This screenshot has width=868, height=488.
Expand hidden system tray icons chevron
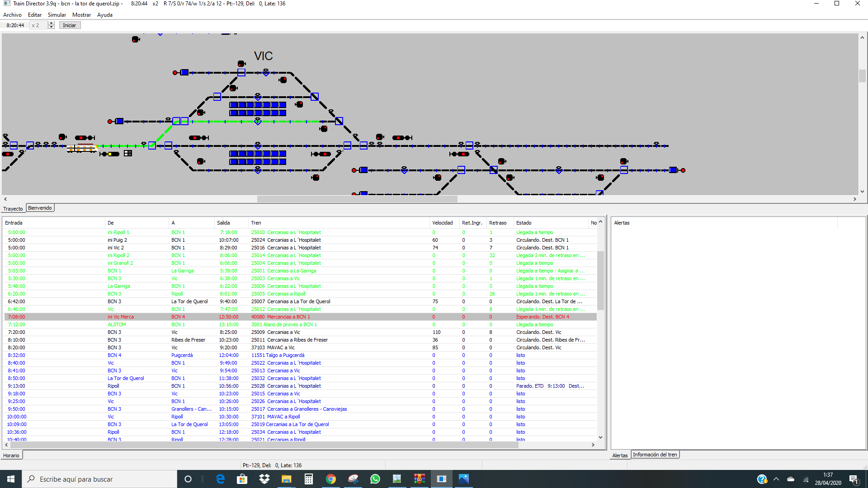pyautogui.click(x=776, y=479)
